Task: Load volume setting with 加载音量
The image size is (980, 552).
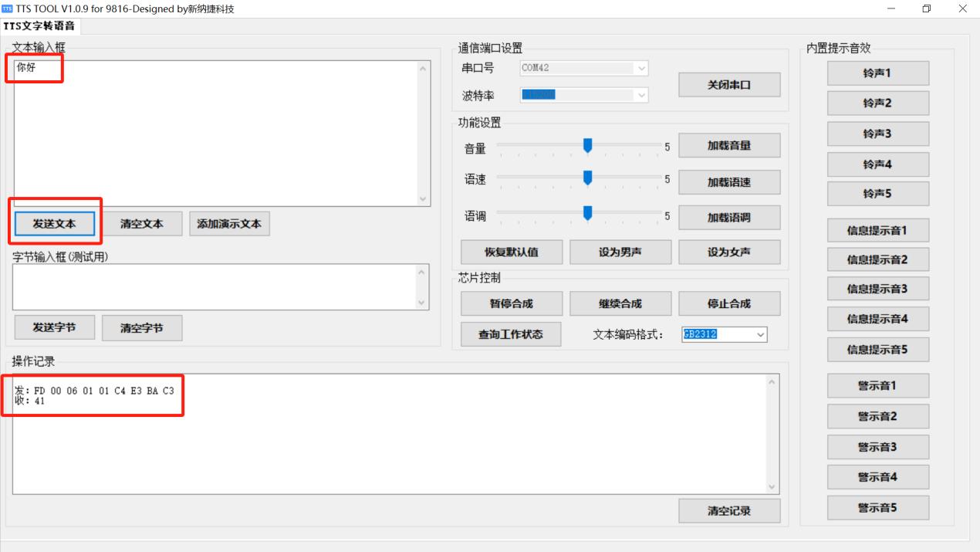Action: 728,144
